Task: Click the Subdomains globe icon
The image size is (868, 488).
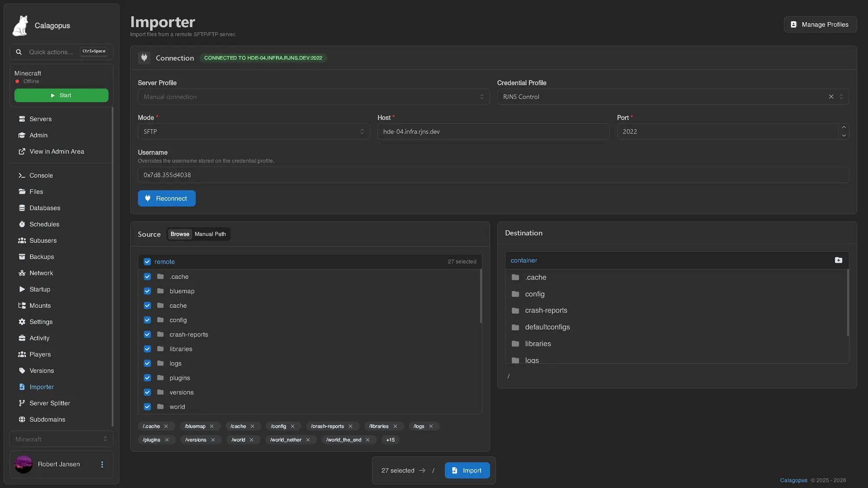Action: [22, 419]
